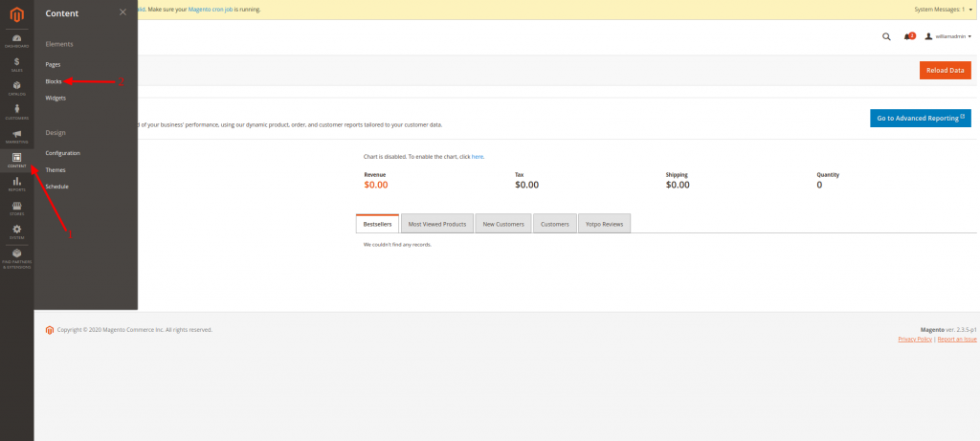Switch to Most Viewed Products tab

[436, 224]
